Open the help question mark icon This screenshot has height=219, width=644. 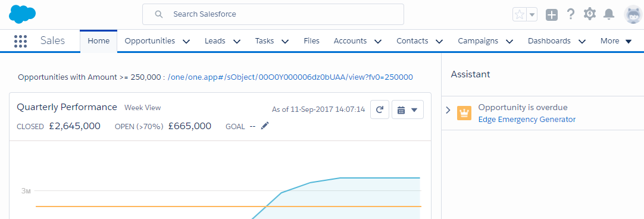pyautogui.click(x=570, y=14)
